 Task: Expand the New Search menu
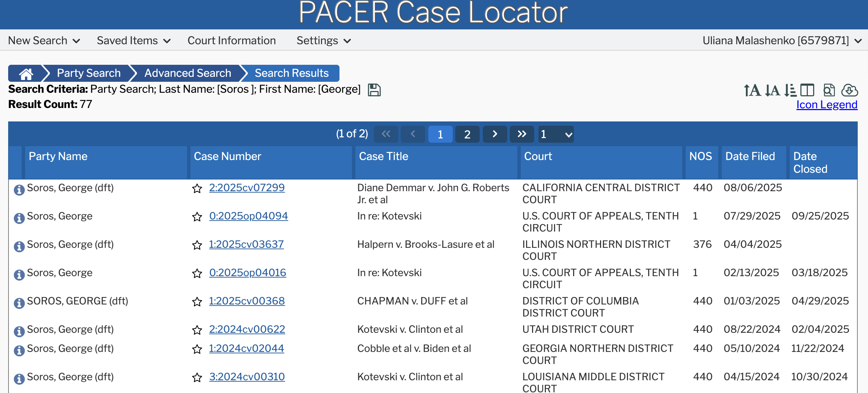coord(44,41)
